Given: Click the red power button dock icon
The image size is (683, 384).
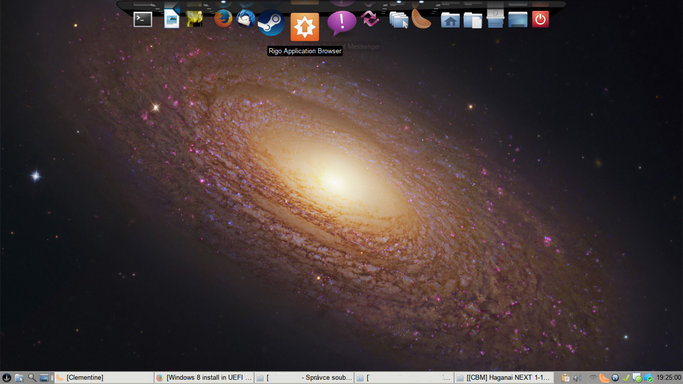Looking at the screenshot, I should (x=540, y=20).
